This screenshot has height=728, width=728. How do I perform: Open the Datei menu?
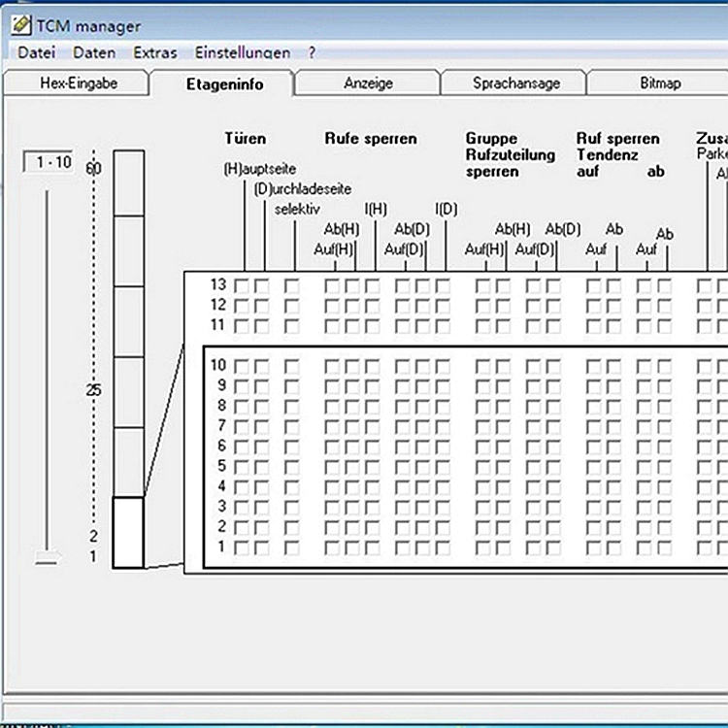[37, 52]
